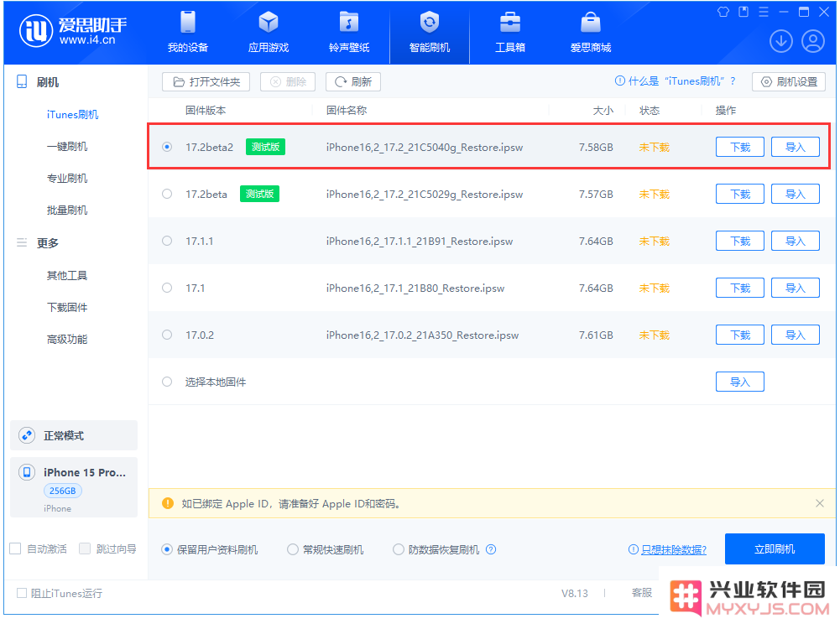Click the feedback window icon in title bar
Screen dimensions: 840x629
pyautogui.click(x=743, y=12)
